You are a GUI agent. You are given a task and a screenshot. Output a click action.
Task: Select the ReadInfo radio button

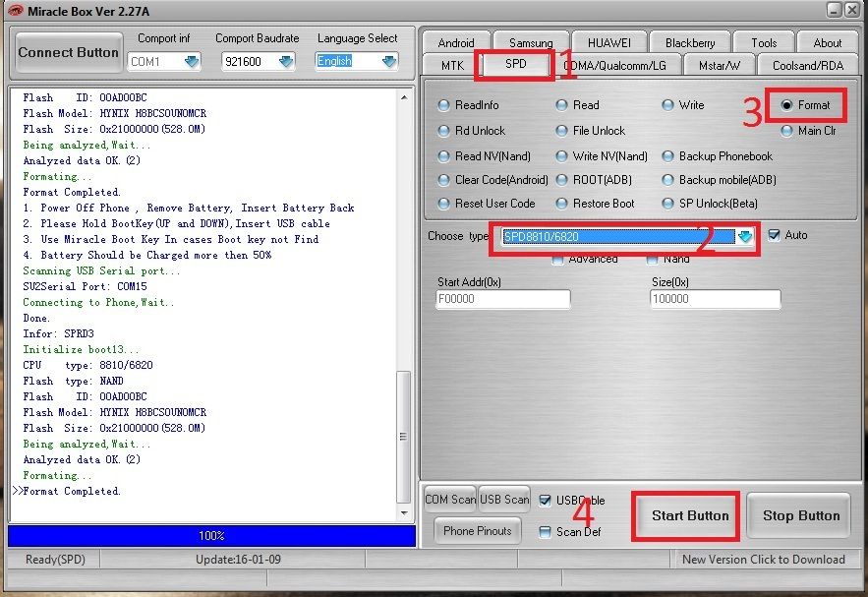445,105
